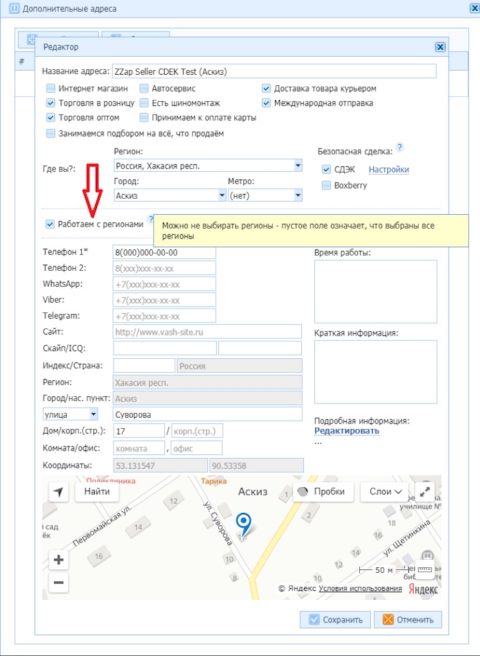Click the map geolocation arrow icon
480x656 pixels.
pos(59,492)
